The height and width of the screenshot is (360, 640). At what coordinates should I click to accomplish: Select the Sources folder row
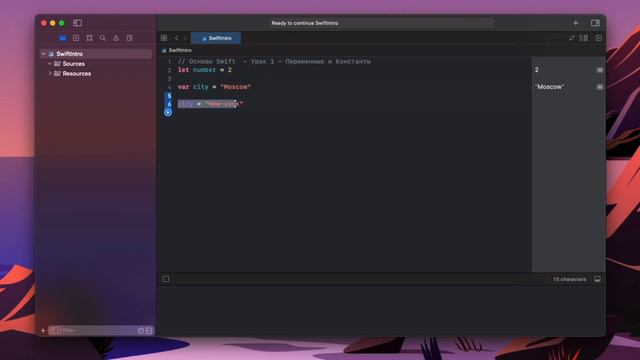pos(96,64)
